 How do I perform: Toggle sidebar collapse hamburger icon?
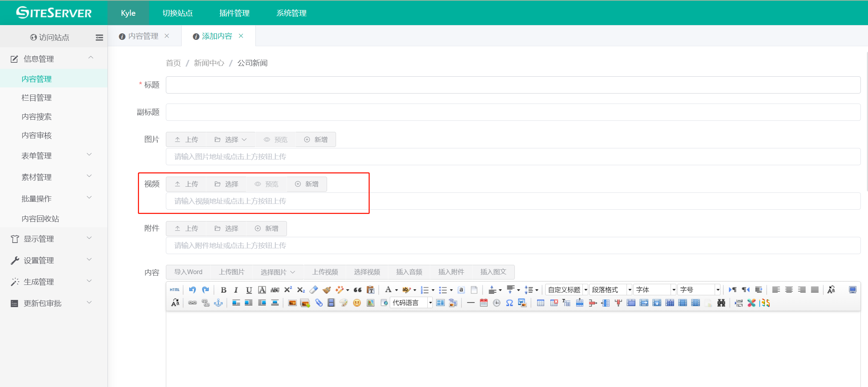point(99,37)
